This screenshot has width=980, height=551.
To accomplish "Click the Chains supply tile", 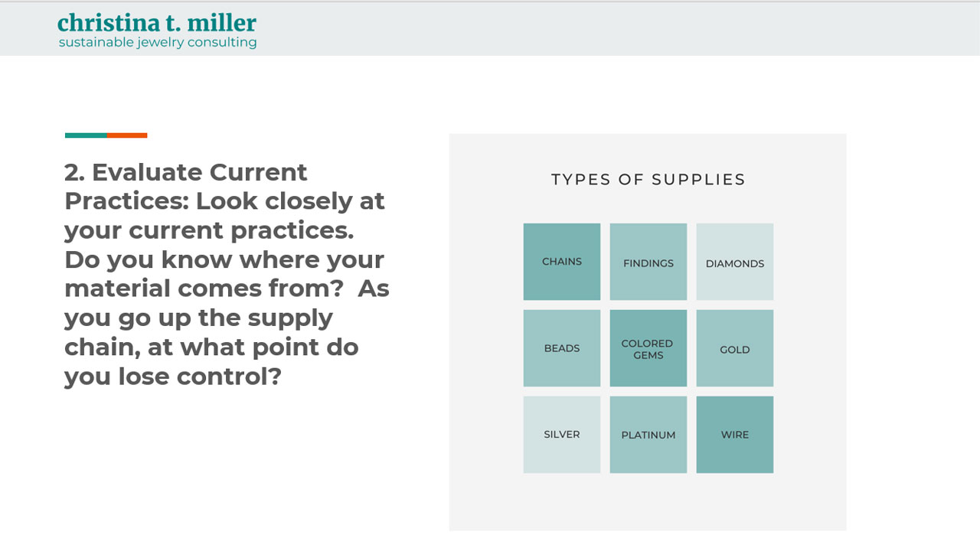I will click(562, 262).
